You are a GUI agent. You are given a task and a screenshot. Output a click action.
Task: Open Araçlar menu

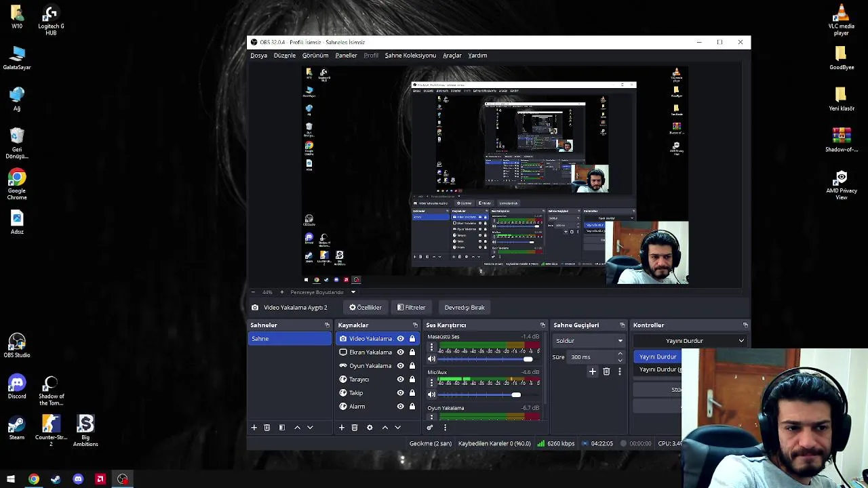point(452,56)
